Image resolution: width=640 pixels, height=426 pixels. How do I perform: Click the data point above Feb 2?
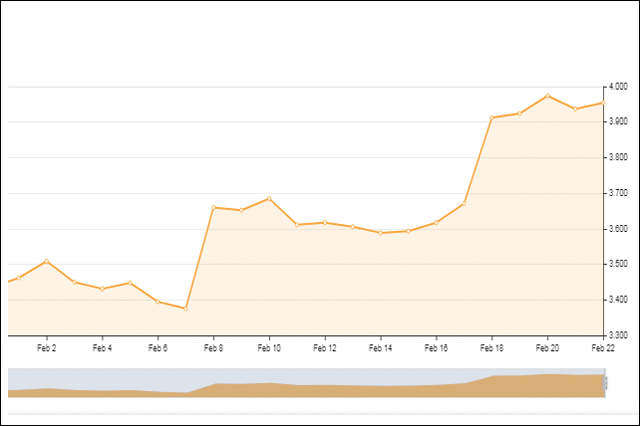47,261
